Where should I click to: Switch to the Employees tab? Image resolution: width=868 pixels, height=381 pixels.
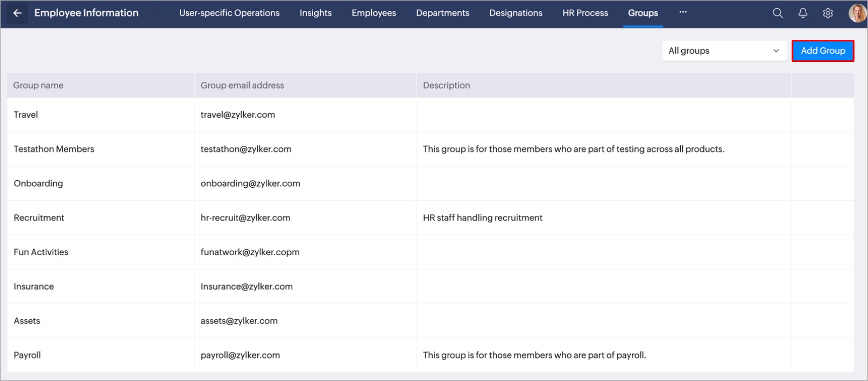point(373,13)
